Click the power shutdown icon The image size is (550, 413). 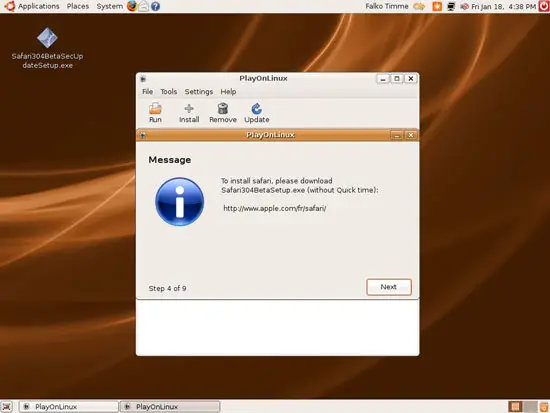coord(544,6)
